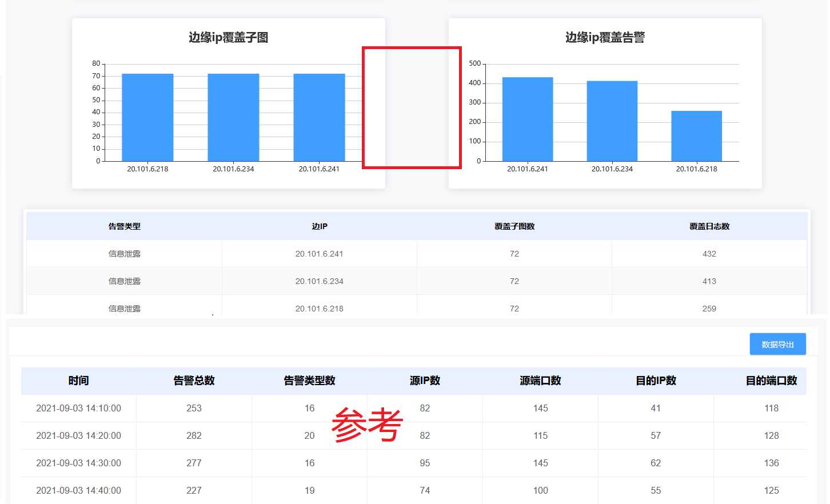This screenshot has height=504, width=830.
Task: Select the 413 覆盖日志数 cell
Action: tap(709, 281)
